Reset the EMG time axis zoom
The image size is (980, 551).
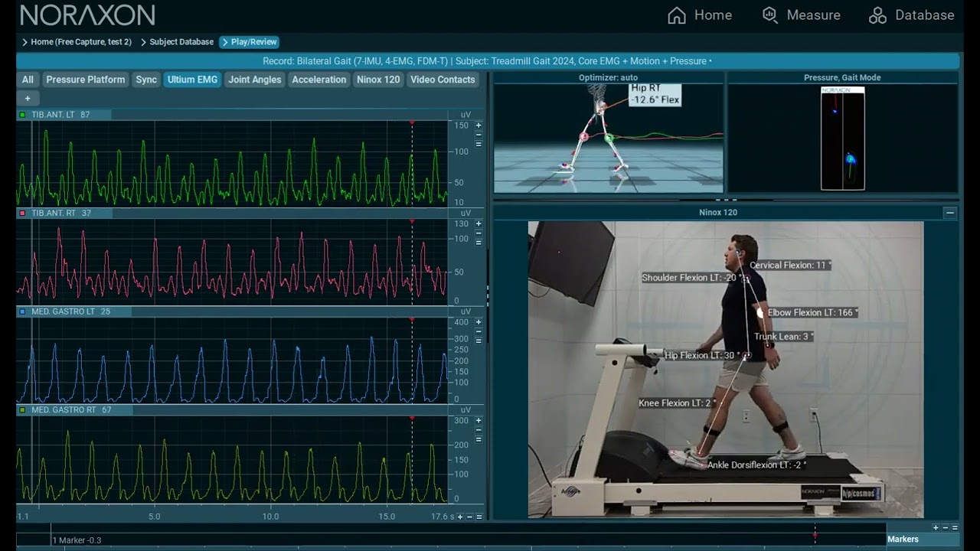tap(479, 517)
